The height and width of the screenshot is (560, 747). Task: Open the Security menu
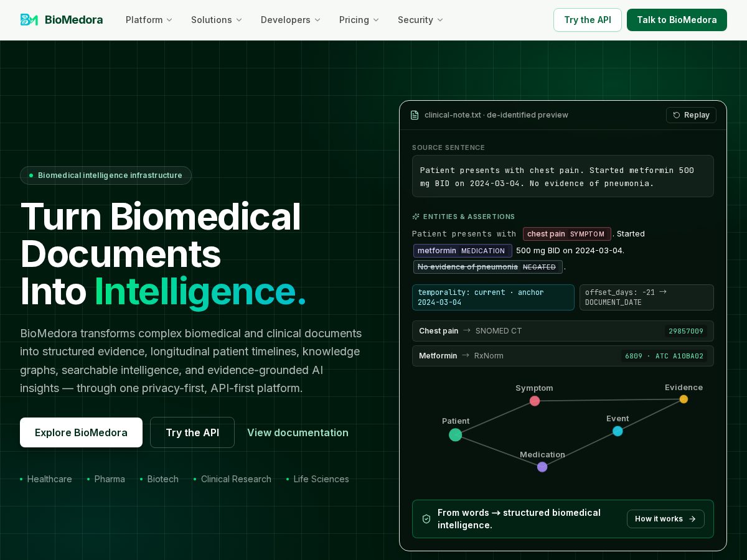421,20
